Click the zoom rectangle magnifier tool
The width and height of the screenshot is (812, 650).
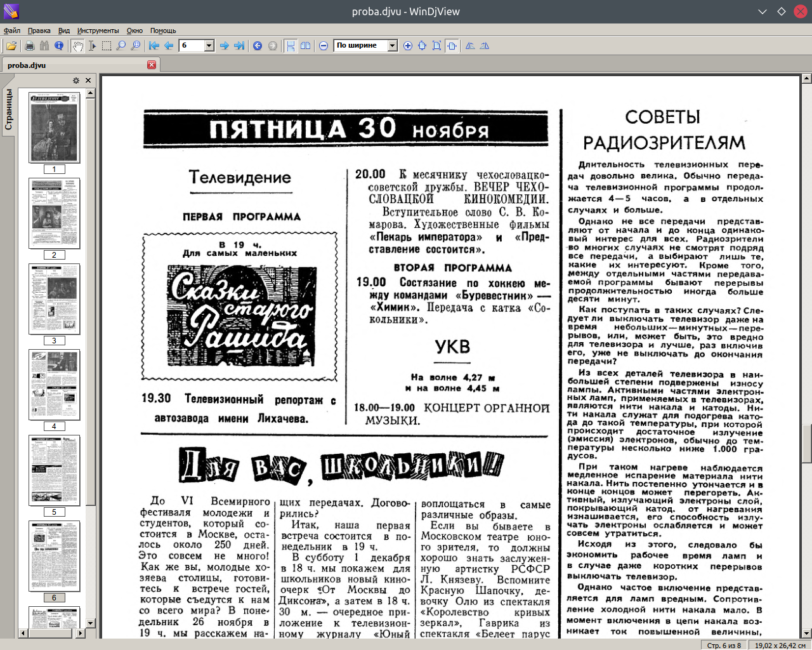(136, 46)
